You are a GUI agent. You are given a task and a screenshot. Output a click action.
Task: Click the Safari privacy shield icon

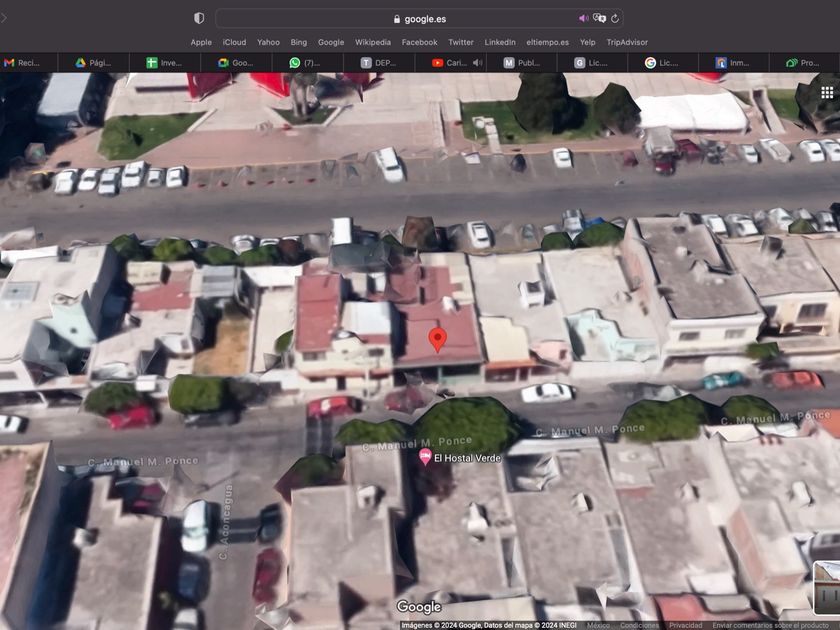click(x=199, y=18)
